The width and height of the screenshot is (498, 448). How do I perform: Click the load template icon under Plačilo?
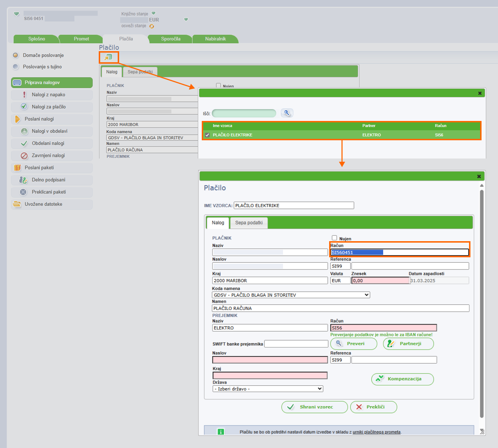click(x=108, y=57)
